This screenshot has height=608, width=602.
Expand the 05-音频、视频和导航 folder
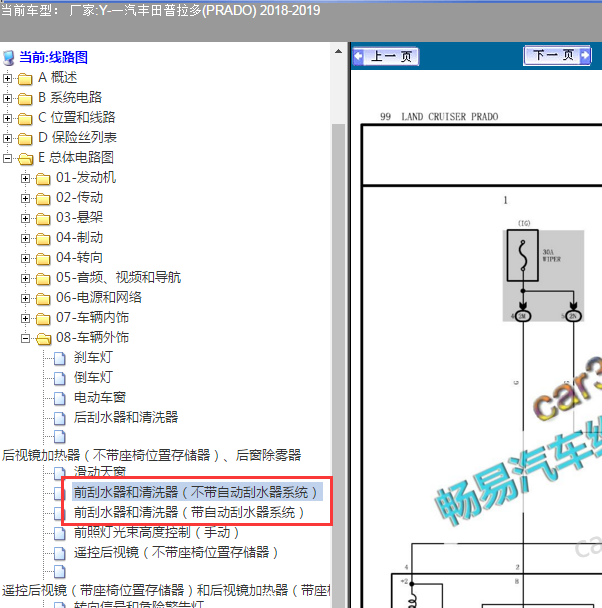(x=25, y=278)
